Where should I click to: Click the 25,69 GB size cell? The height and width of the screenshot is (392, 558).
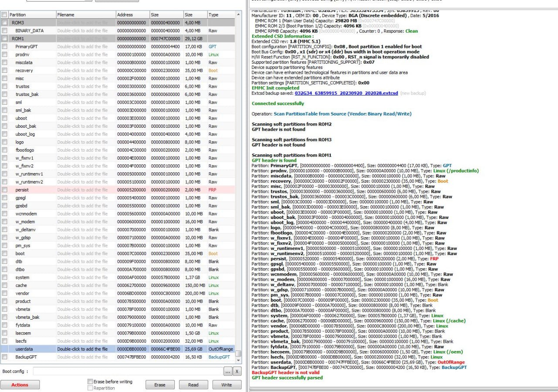tap(194, 349)
